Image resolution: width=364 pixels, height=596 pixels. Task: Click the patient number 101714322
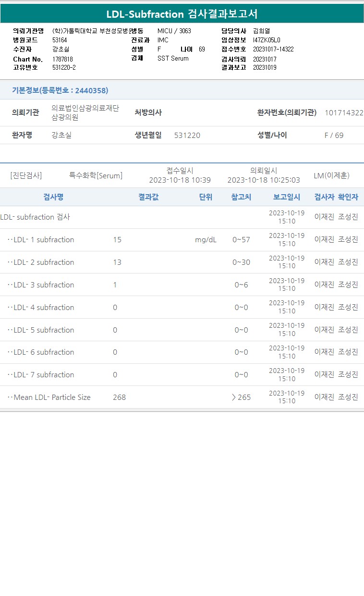pyautogui.click(x=344, y=112)
